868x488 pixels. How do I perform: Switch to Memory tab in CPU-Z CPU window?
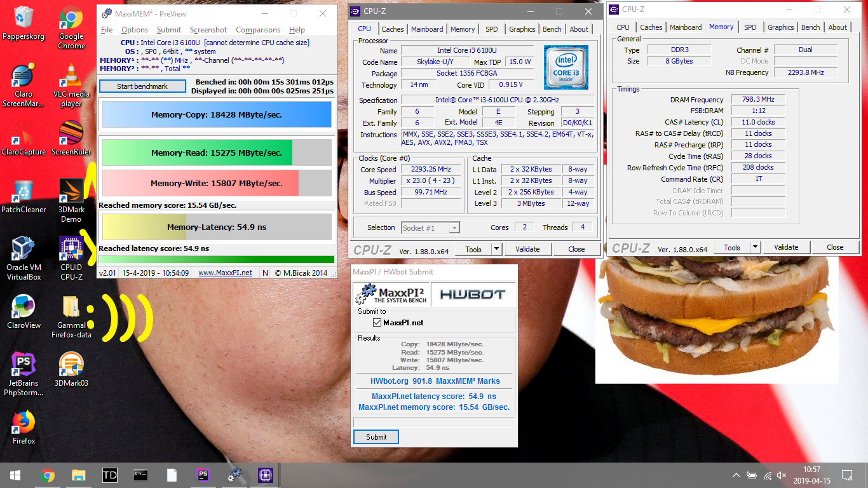pos(463,29)
